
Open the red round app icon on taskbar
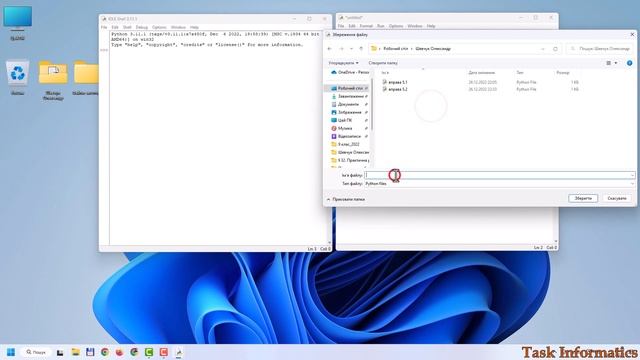(119, 352)
